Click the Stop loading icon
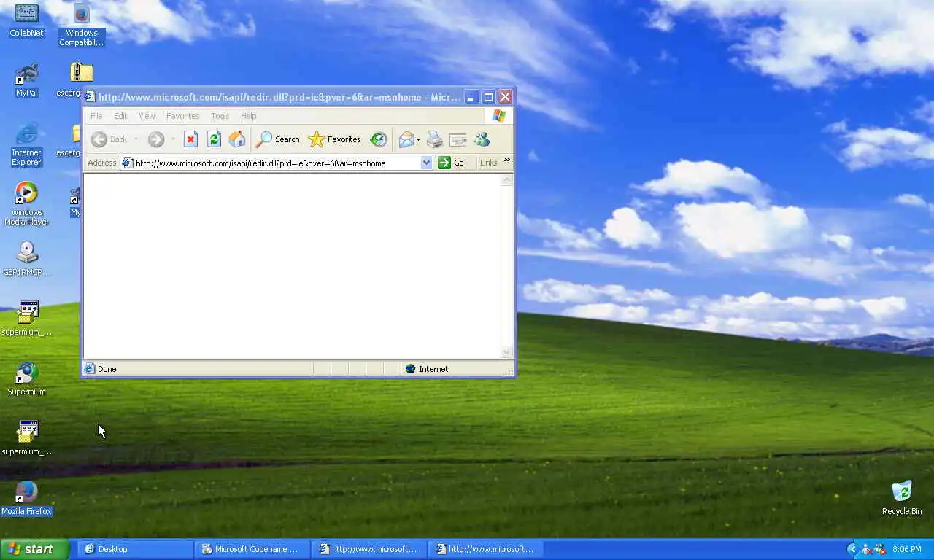Screen dimensions: 934x560 (x=190, y=139)
